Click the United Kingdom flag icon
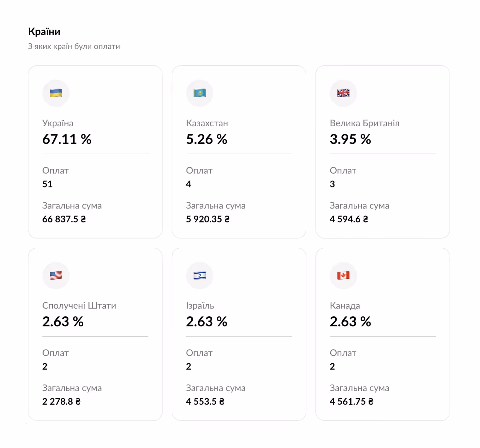The image size is (480, 448). 343,93
